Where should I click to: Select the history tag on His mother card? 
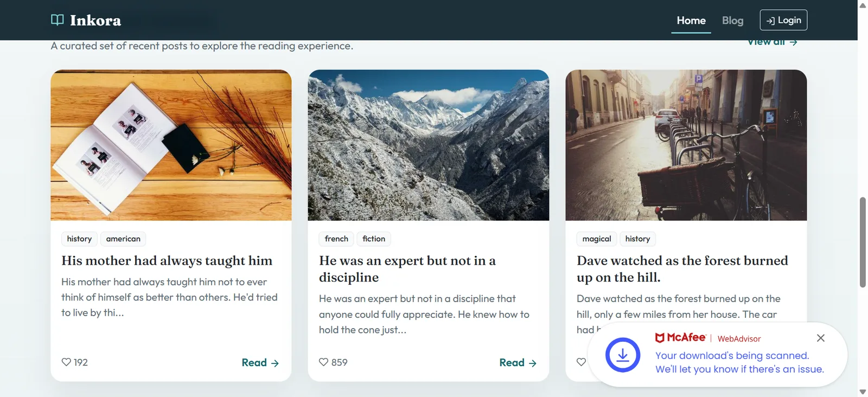pyautogui.click(x=79, y=239)
